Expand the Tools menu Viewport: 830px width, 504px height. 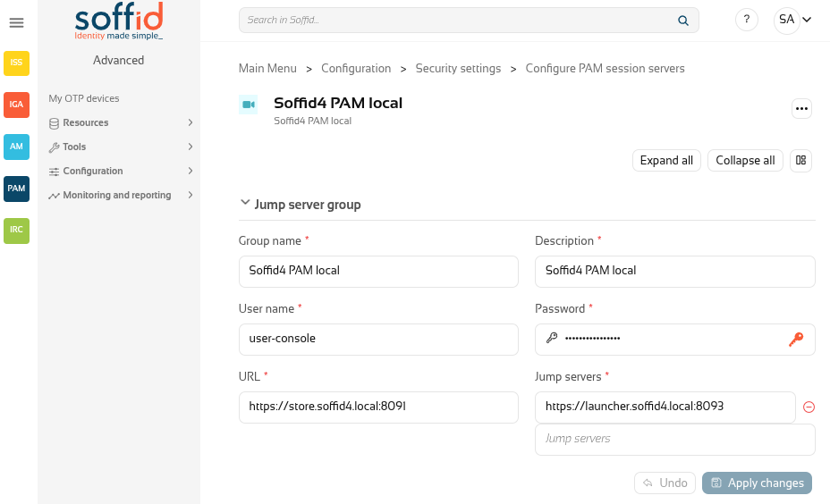point(120,147)
